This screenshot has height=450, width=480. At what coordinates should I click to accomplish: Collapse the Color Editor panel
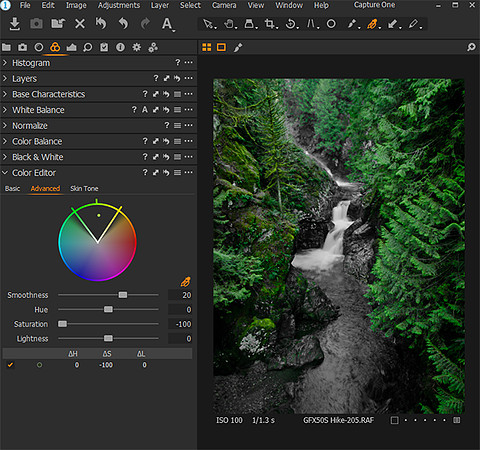(5, 173)
